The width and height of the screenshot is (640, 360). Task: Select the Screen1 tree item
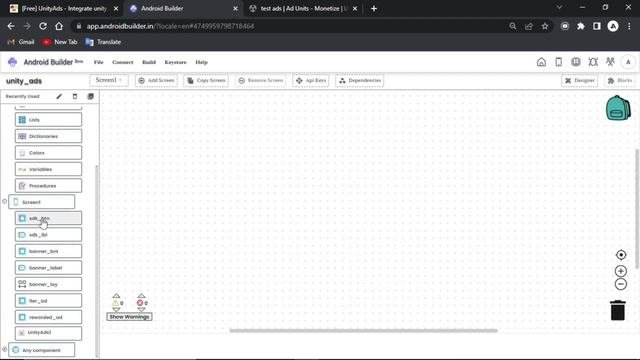42,202
